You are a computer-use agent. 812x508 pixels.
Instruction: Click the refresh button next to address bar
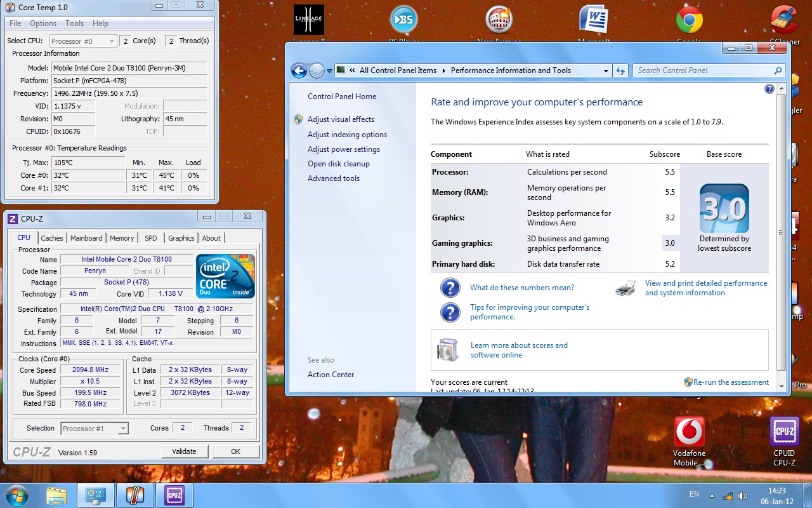[x=621, y=70]
